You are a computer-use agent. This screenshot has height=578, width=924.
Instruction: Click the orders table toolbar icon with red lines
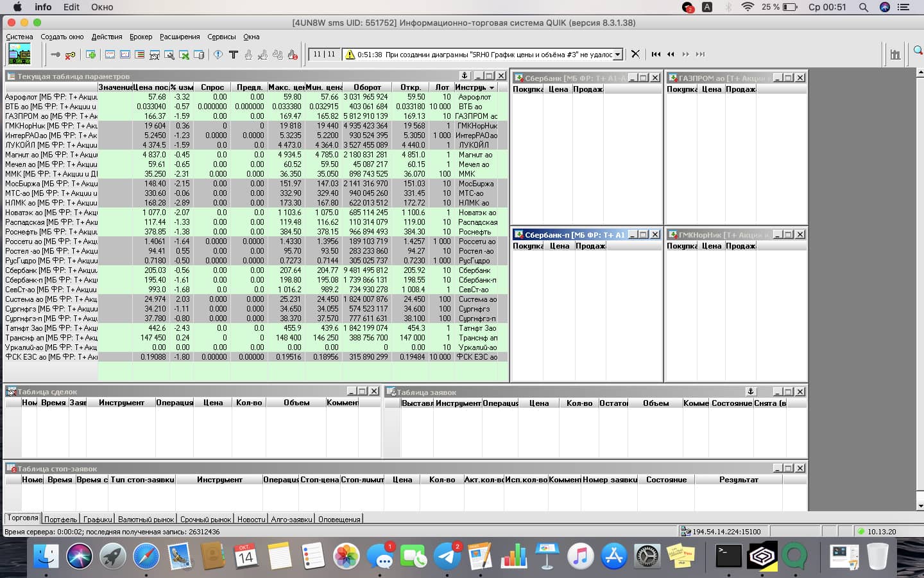tap(140, 55)
